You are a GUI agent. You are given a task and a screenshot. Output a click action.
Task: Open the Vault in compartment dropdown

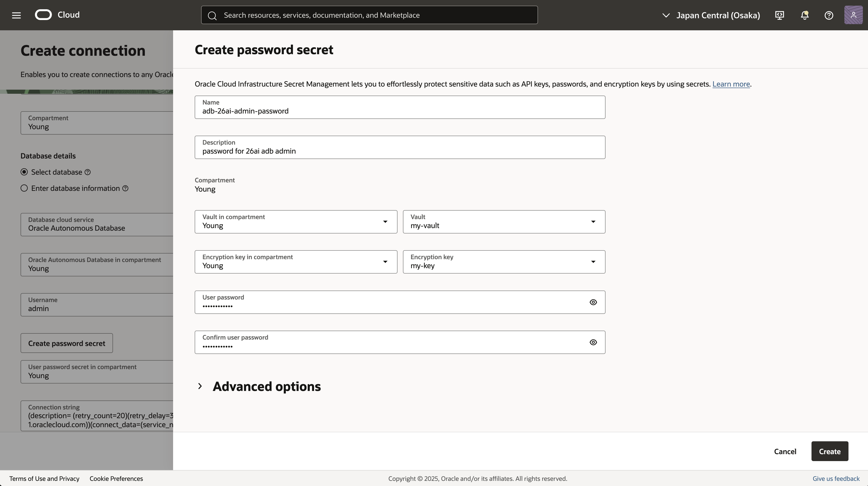[296, 222]
